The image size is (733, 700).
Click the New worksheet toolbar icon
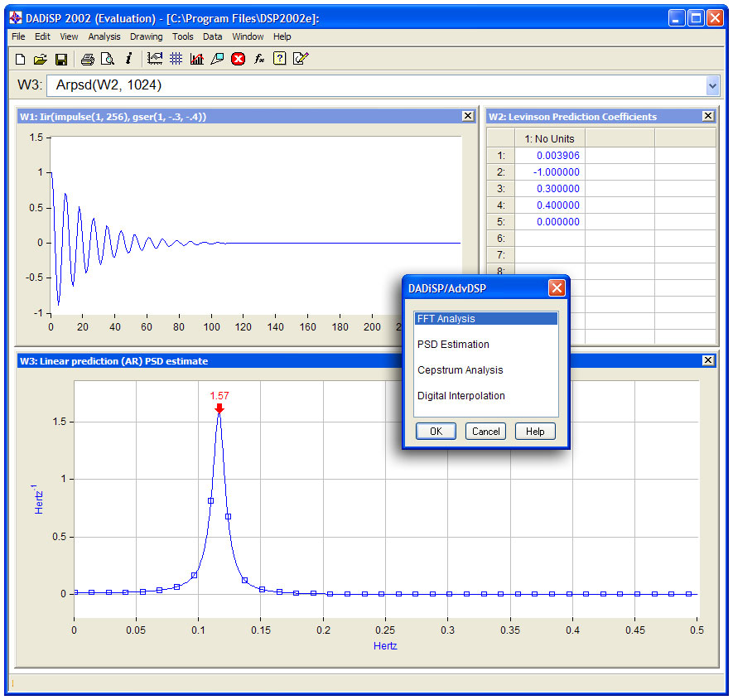(x=20, y=59)
